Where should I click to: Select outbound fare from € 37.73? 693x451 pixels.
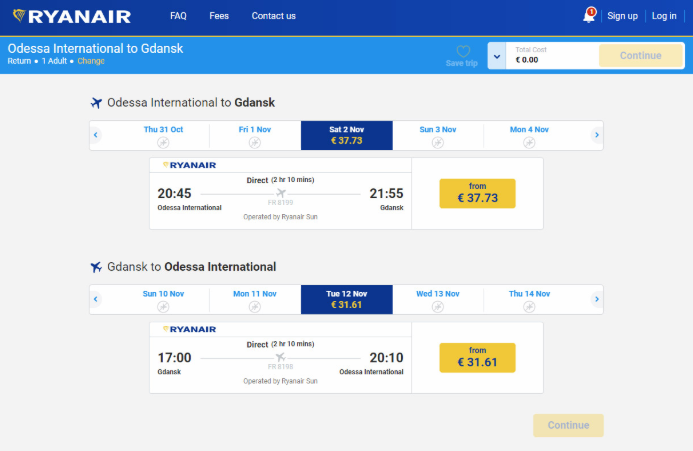477,193
